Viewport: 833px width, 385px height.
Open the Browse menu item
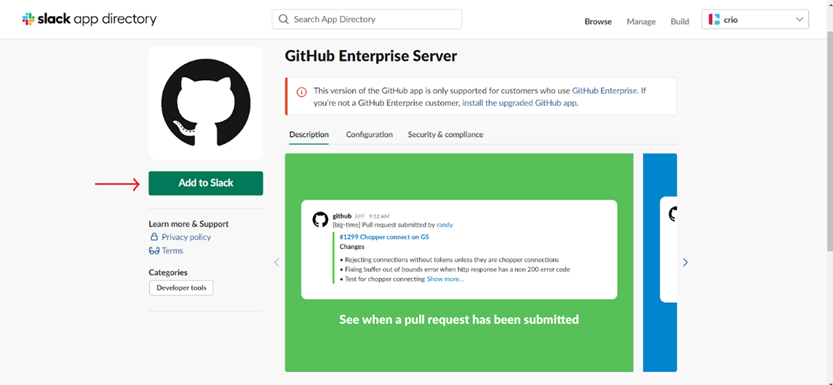(598, 22)
